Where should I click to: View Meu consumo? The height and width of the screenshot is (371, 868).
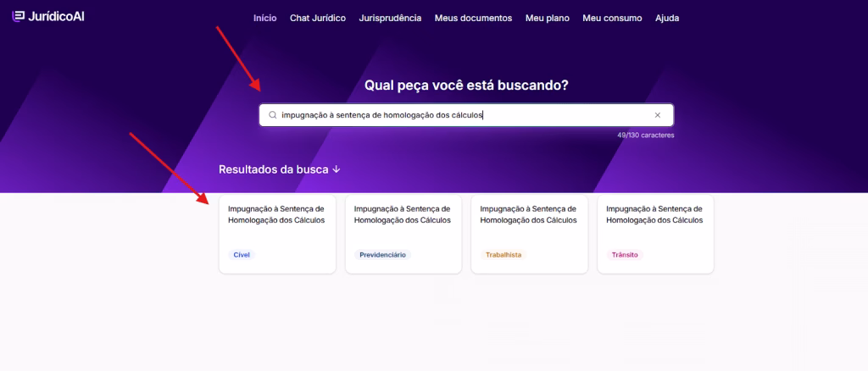612,19
